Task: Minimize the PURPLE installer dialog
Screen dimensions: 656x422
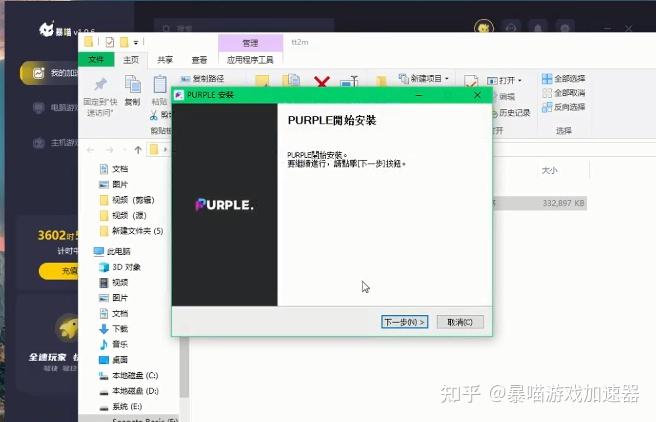Action: (418, 95)
